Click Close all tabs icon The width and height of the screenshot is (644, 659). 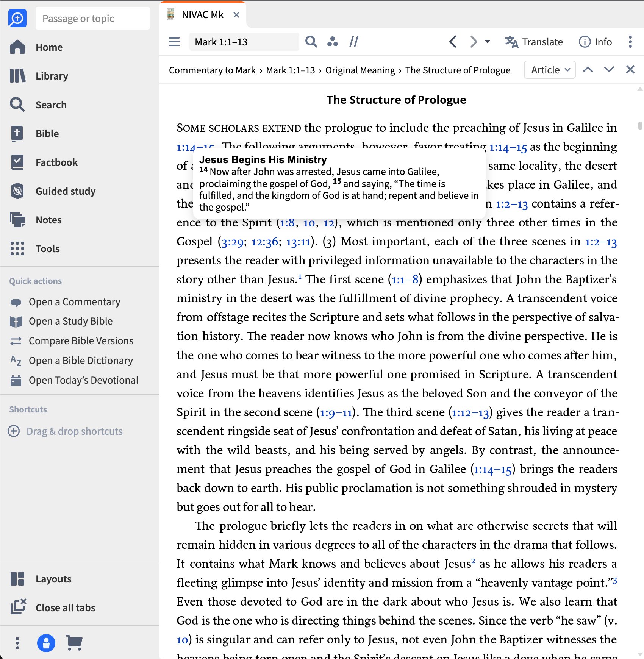click(18, 607)
